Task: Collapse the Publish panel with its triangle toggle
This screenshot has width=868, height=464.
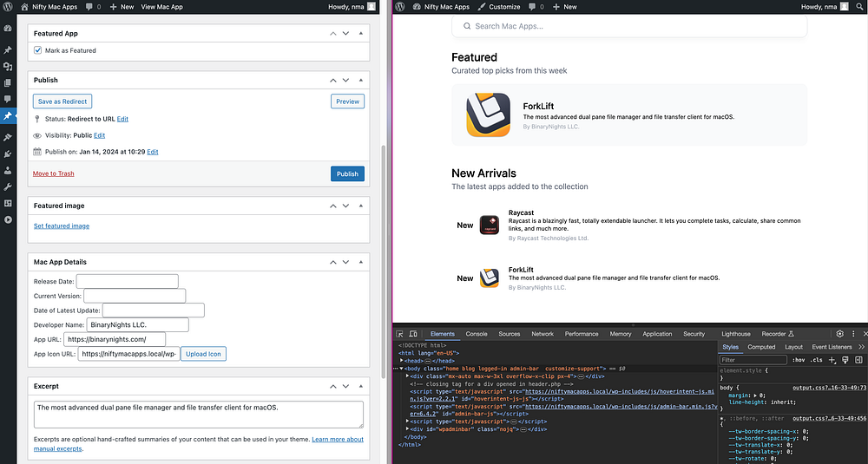Action: [x=361, y=80]
